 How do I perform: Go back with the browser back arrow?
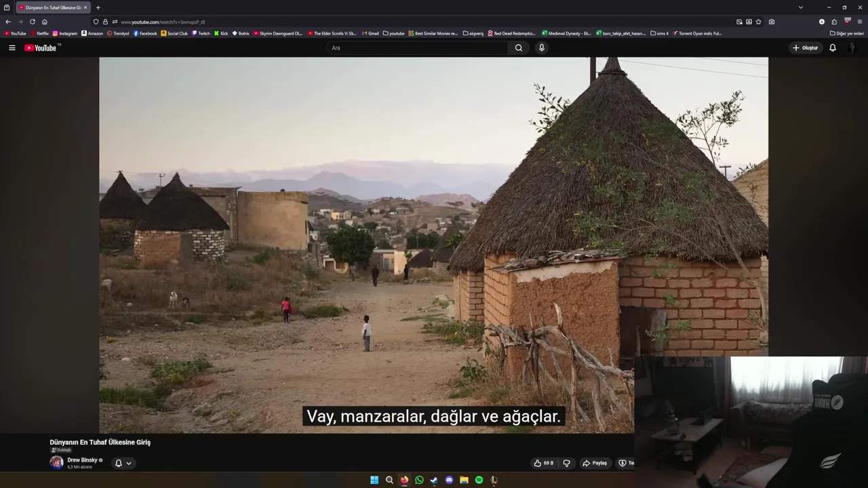7,22
